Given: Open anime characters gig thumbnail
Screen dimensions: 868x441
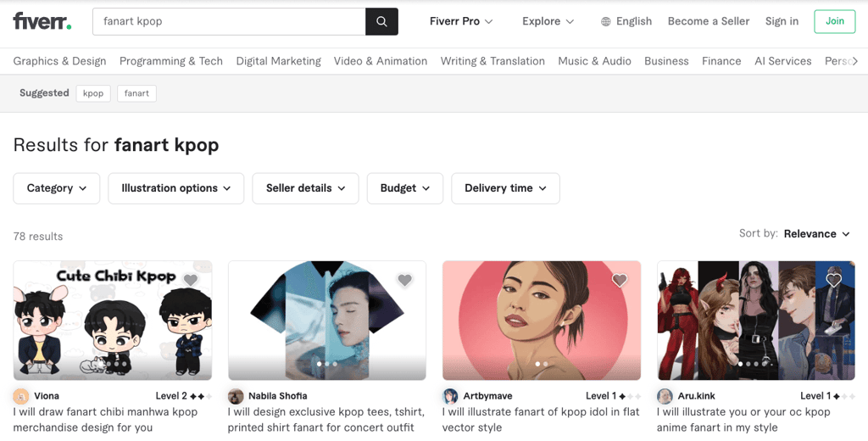Looking at the screenshot, I should 756,321.
